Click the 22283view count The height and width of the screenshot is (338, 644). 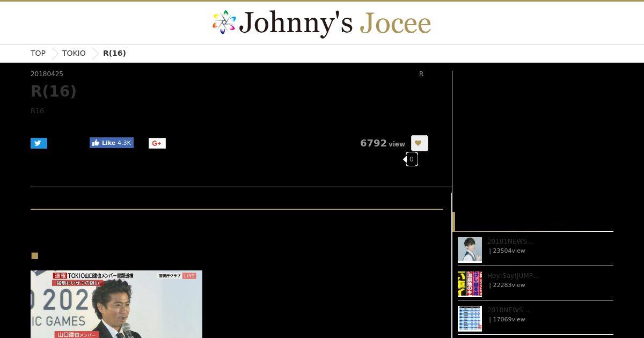coord(509,285)
